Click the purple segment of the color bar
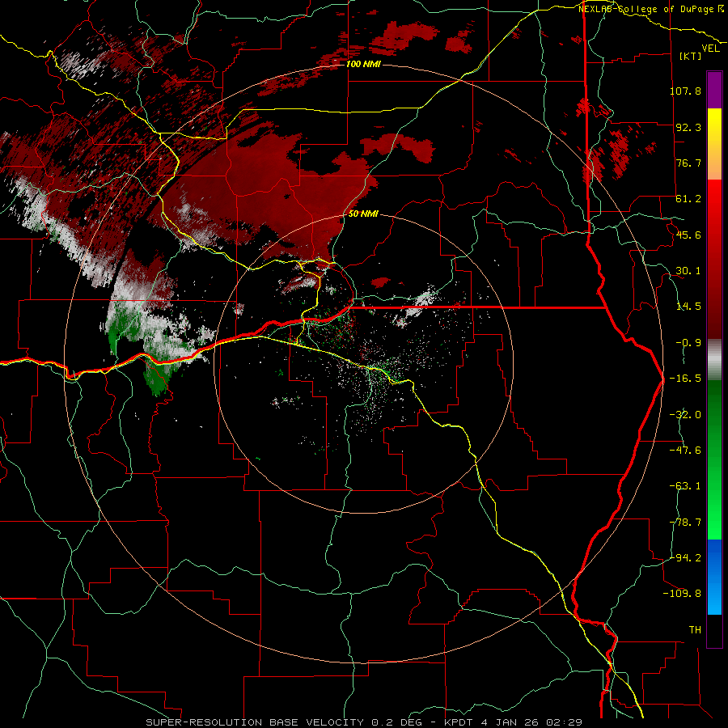The height and width of the screenshot is (728, 728). click(x=714, y=90)
